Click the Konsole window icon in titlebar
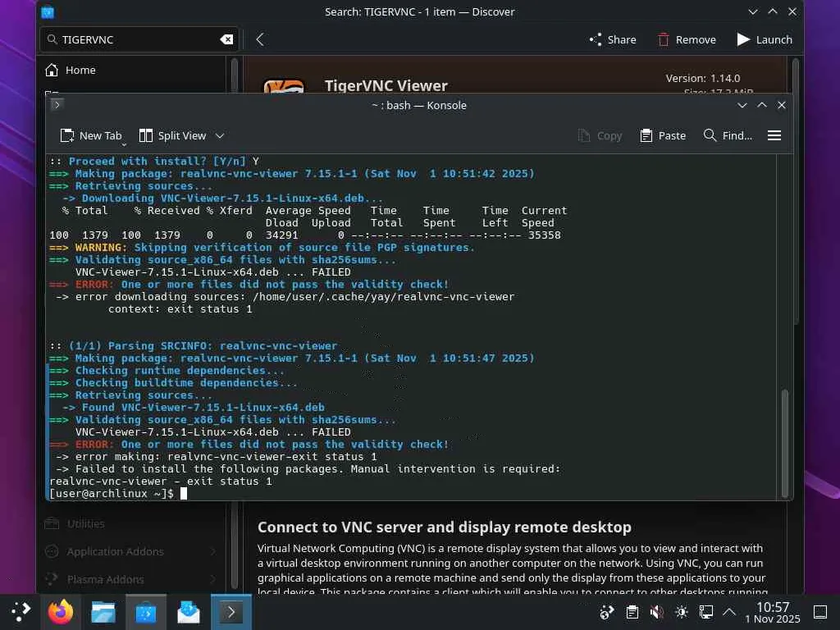The image size is (840, 630). tap(57, 104)
